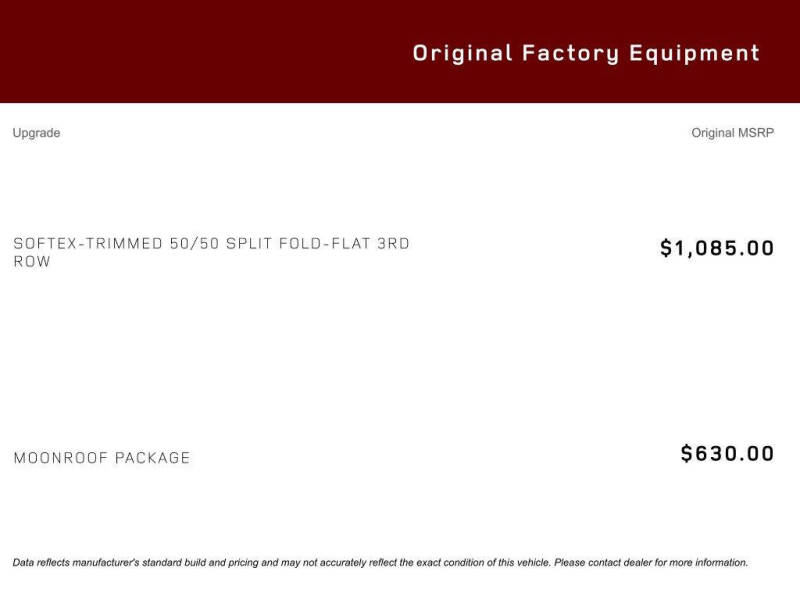The image size is (800, 600).
Task: Click the word Equipment in the banner title
Action: pyautogui.click(x=694, y=54)
